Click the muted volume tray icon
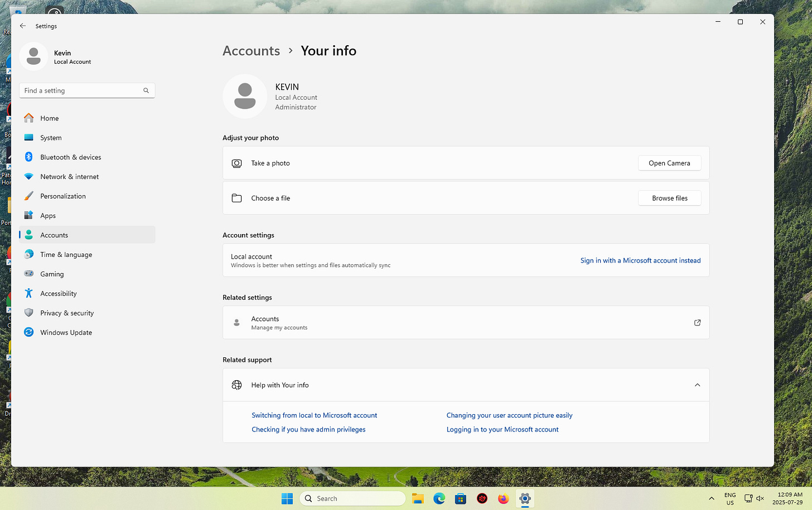Viewport: 812px width, 510px height. [x=760, y=498]
